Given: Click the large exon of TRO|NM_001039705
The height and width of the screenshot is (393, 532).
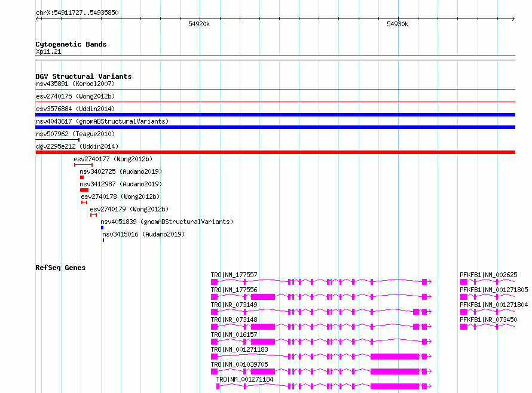Looking at the screenshot, I should pyautogui.click(x=395, y=371).
